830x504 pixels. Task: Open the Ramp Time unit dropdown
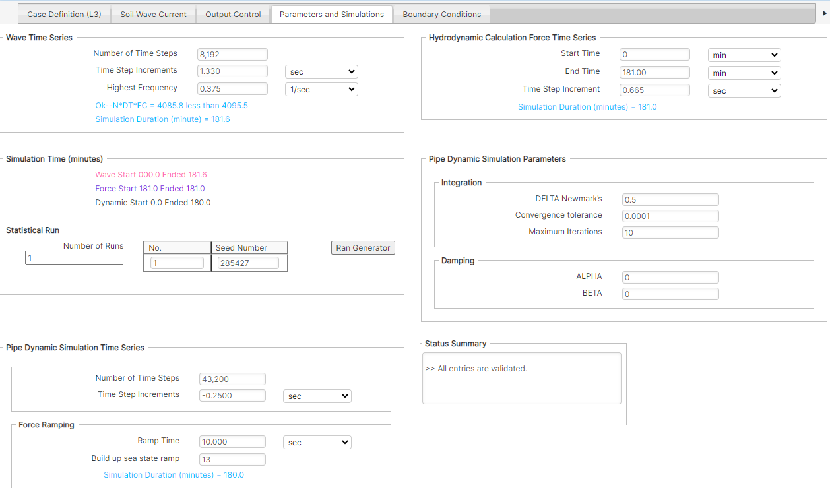(317, 442)
